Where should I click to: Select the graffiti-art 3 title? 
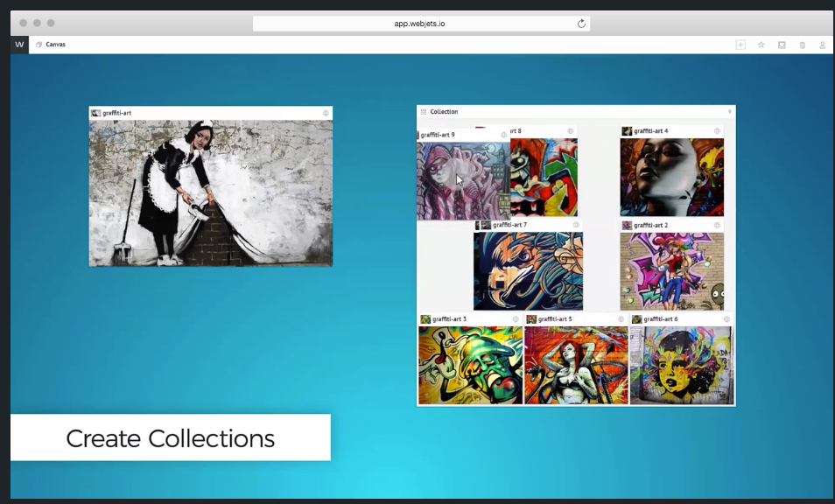pos(450,319)
